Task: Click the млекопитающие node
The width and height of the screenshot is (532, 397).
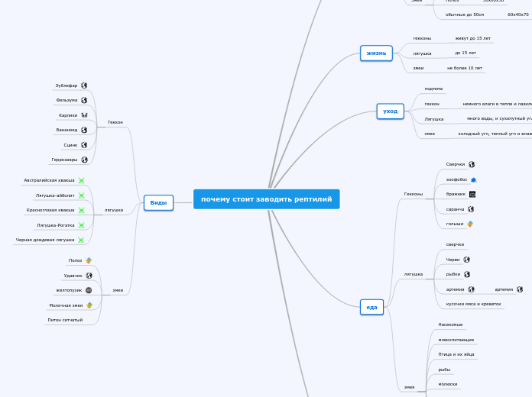Action: (x=456, y=340)
